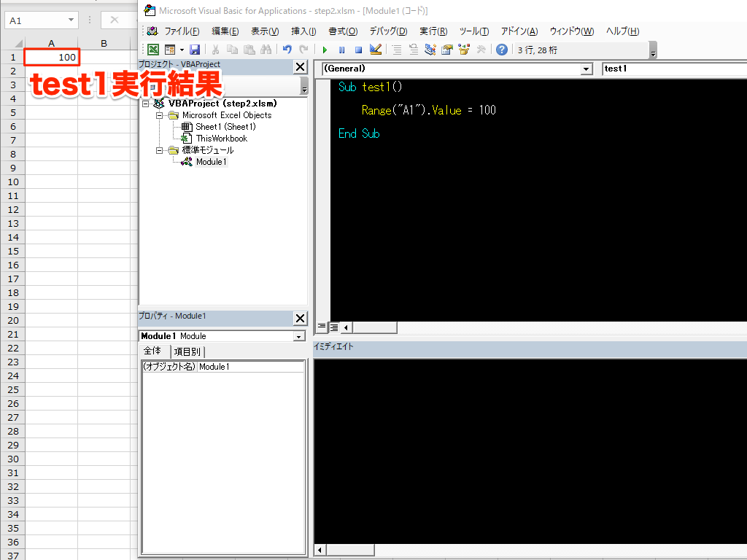Stop the macro with the Reset icon
Screen dimensions: 747x560
[358, 50]
